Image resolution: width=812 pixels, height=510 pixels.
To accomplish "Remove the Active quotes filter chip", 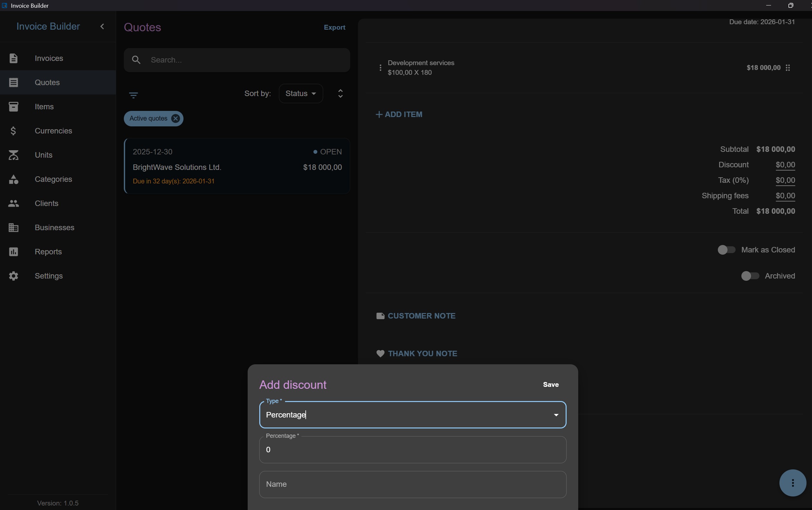I will point(175,118).
